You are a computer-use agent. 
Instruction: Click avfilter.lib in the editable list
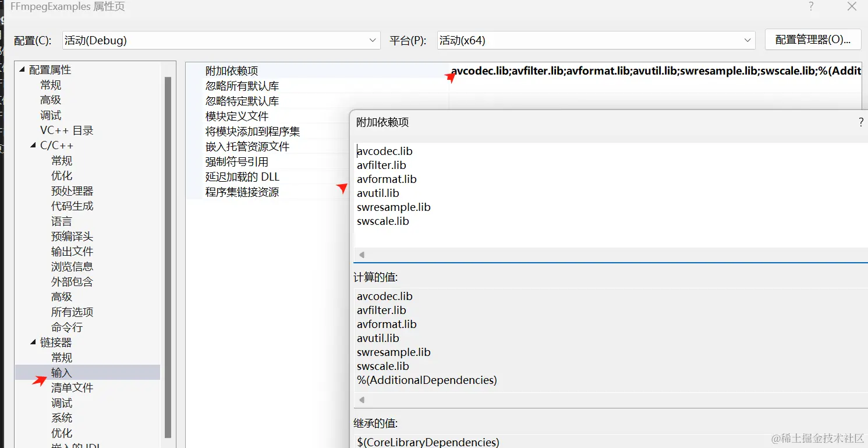[381, 165]
